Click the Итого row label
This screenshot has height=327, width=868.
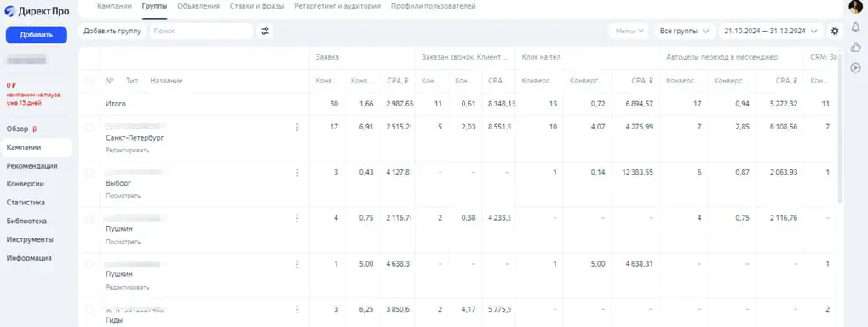click(116, 104)
